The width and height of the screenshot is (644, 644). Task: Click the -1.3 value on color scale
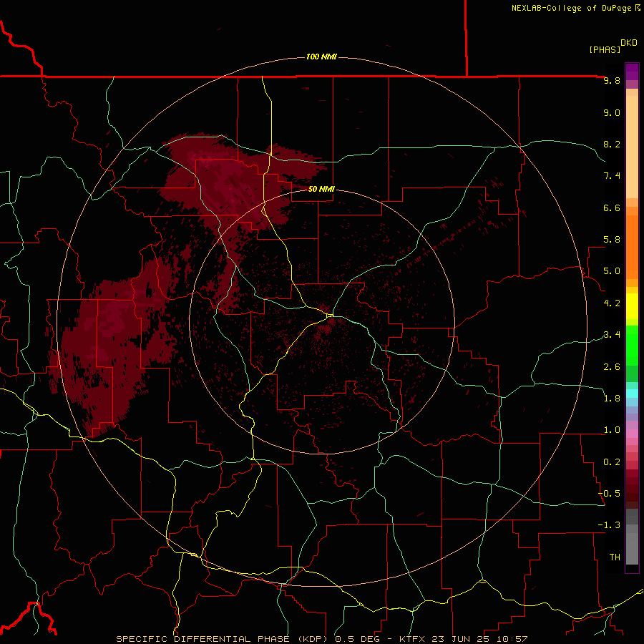[609, 525]
